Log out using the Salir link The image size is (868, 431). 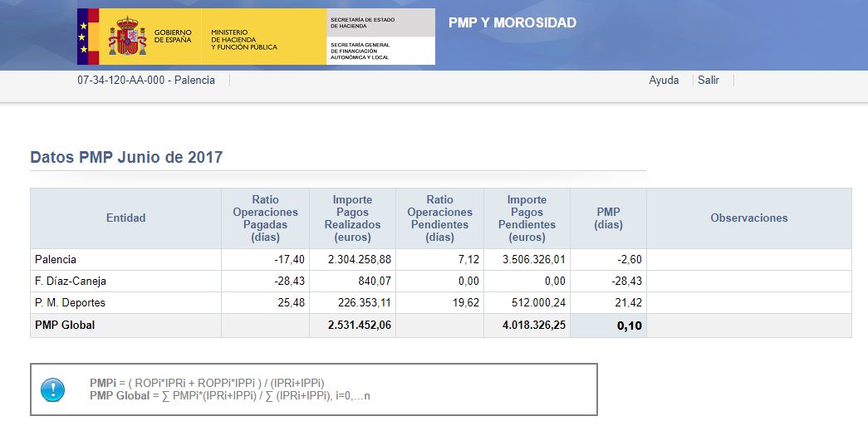(709, 81)
